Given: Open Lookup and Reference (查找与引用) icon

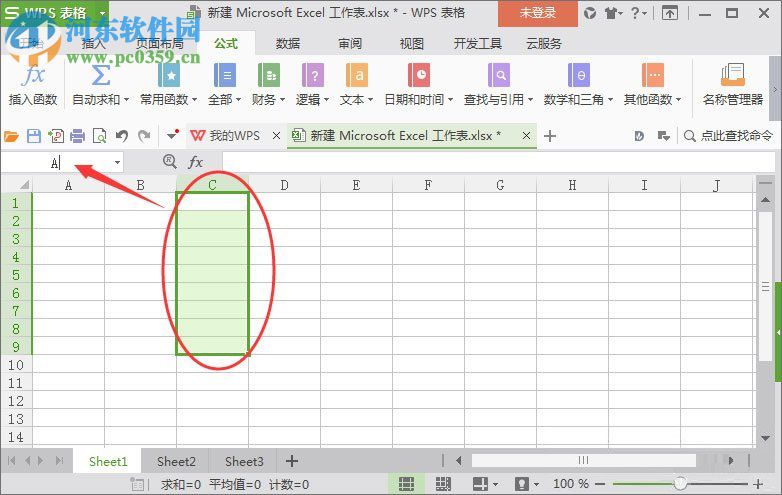Looking at the screenshot, I should coord(499,75).
